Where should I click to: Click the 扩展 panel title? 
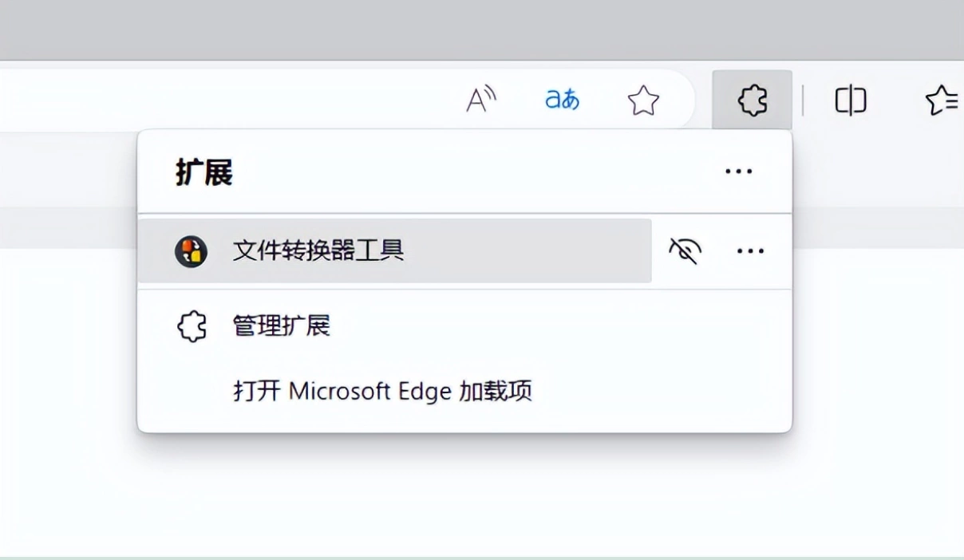[204, 172]
